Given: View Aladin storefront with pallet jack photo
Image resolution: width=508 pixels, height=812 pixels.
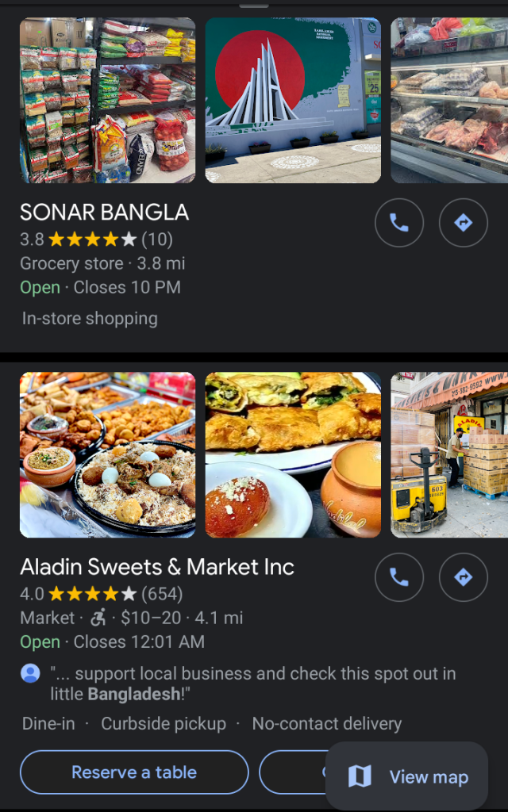Looking at the screenshot, I should point(449,454).
